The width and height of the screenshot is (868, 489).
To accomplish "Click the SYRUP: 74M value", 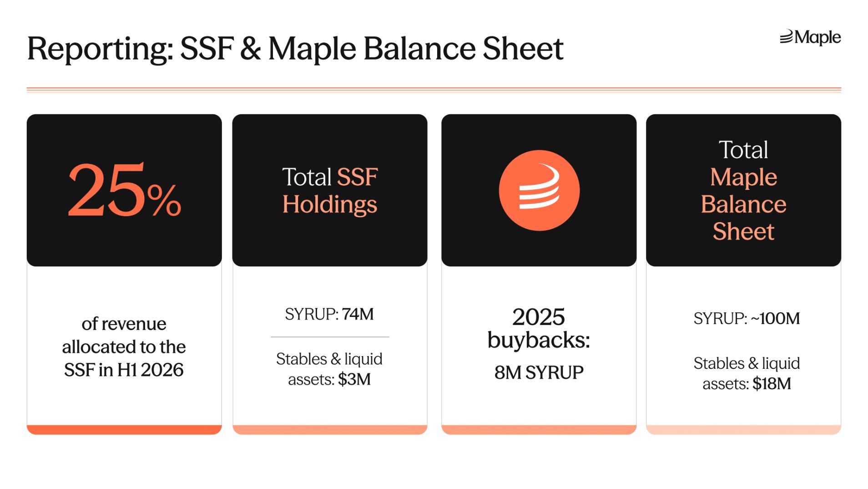I will [329, 314].
